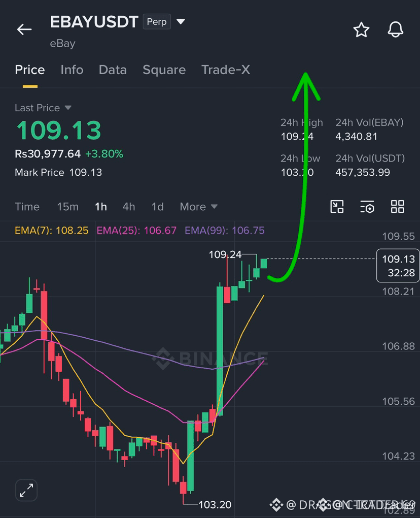Tap the EMA(25): 106.67 label
420x518 pixels.
[x=136, y=230]
